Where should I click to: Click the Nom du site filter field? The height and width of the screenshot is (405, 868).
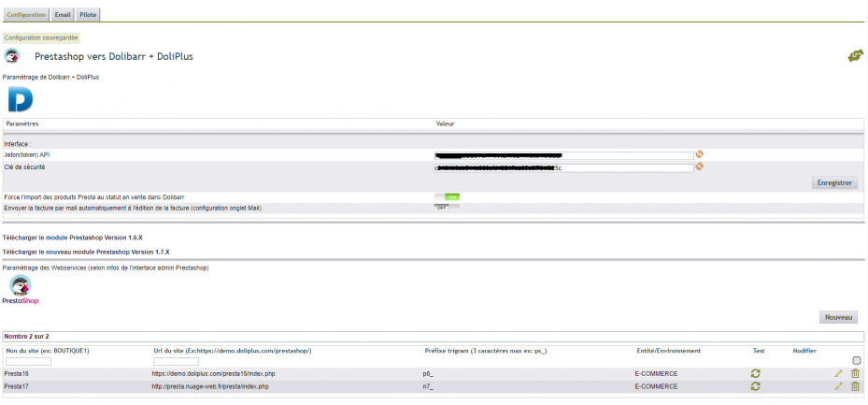click(28, 362)
